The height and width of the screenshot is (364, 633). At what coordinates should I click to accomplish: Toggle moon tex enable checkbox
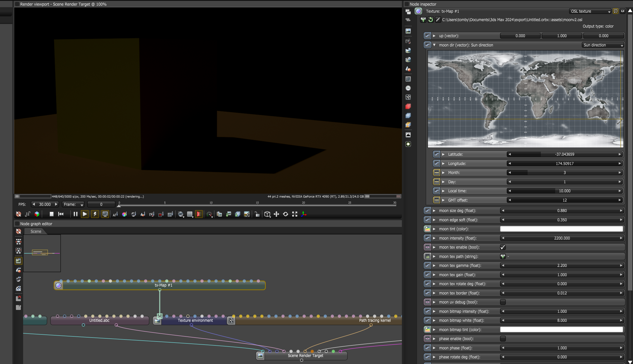(503, 247)
